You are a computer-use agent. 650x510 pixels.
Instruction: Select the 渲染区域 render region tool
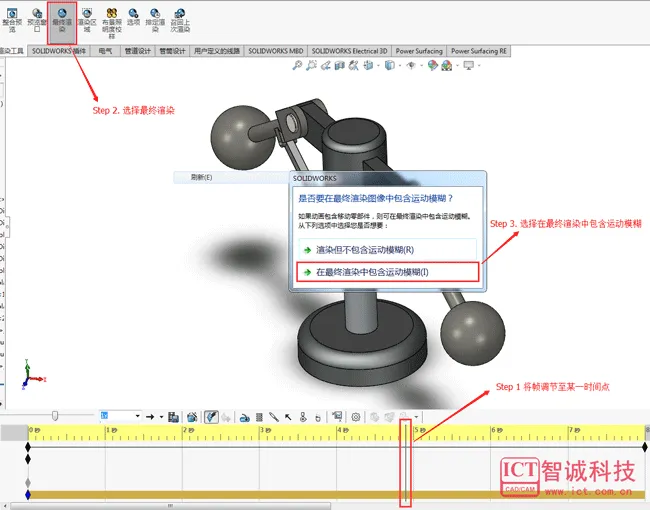click(x=87, y=20)
